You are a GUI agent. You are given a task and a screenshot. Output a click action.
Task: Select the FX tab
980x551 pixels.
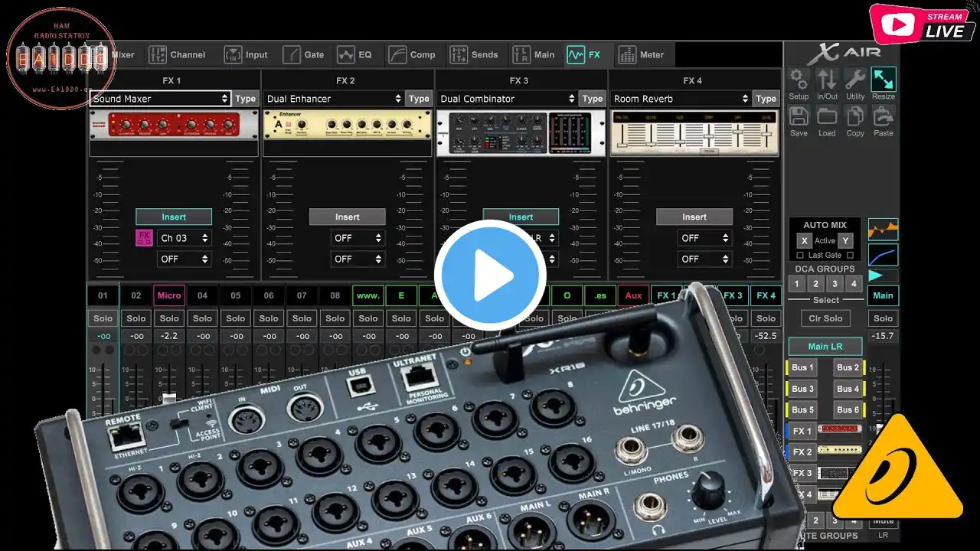tap(584, 54)
